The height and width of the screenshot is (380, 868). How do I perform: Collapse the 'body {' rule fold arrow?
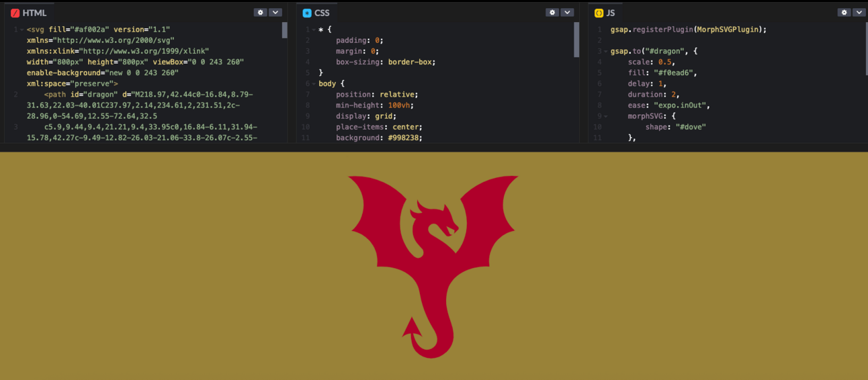coord(314,84)
